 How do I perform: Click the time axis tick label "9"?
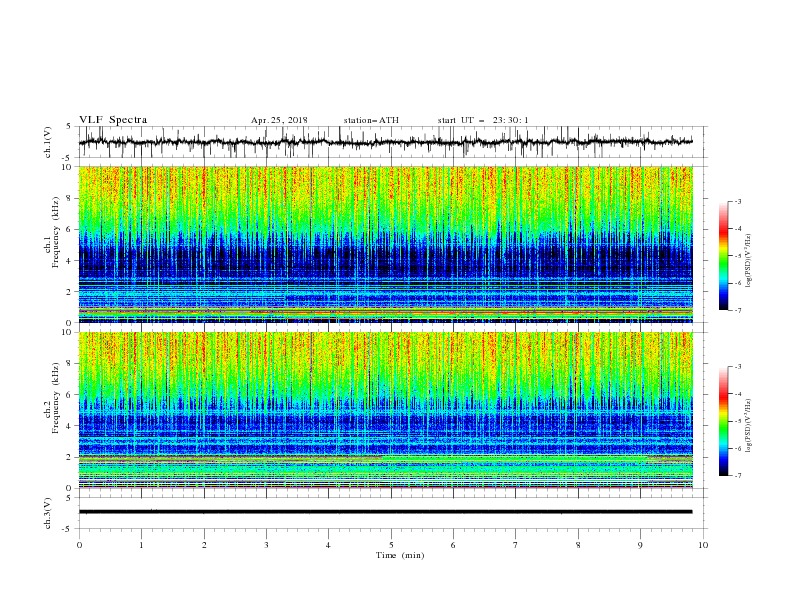(640, 545)
